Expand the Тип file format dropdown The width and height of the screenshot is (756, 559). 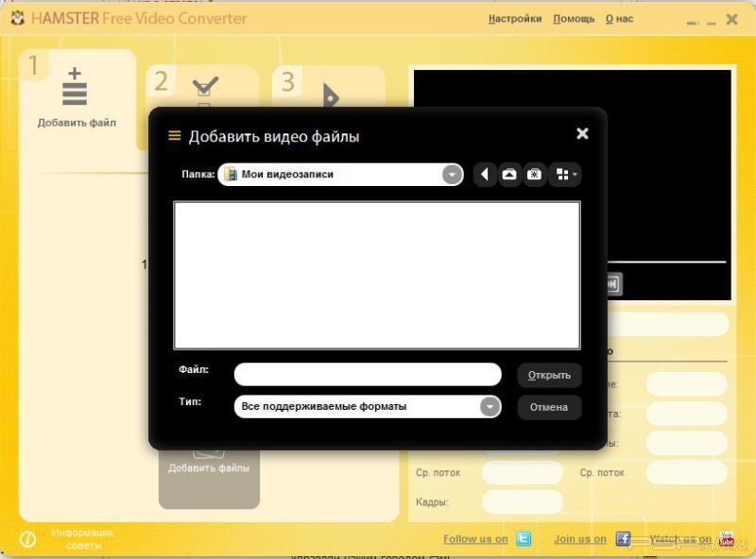[x=490, y=407]
